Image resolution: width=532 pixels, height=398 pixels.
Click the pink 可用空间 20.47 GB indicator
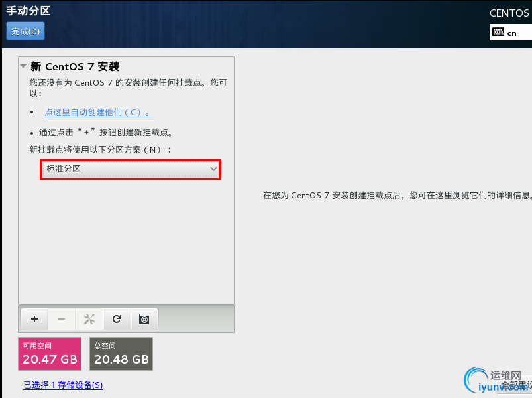[x=49, y=354]
